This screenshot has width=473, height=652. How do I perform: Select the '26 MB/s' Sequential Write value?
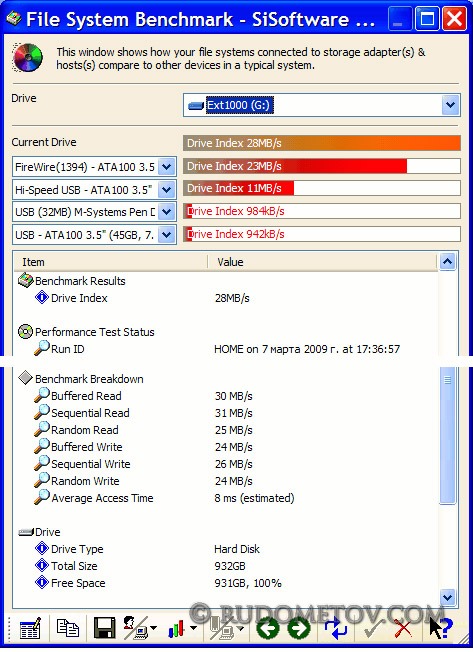coord(234,464)
